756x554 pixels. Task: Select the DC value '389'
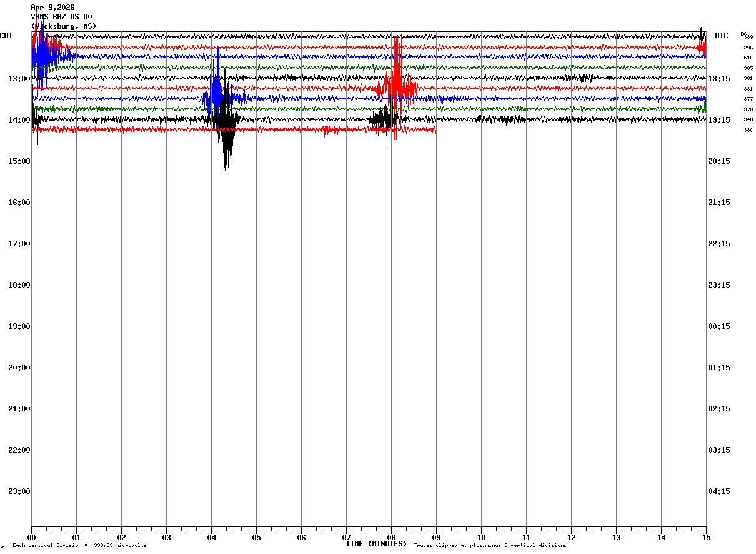[x=748, y=38]
